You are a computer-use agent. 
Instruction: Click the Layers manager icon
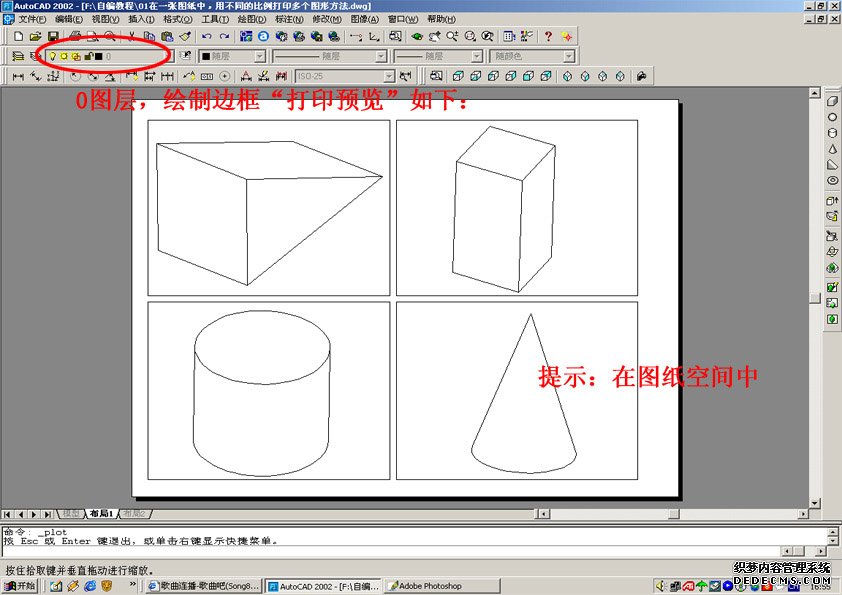(x=18, y=56)
